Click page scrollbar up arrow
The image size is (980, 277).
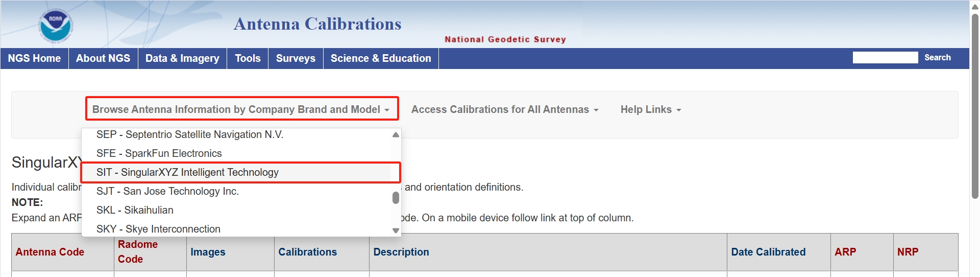975,7
